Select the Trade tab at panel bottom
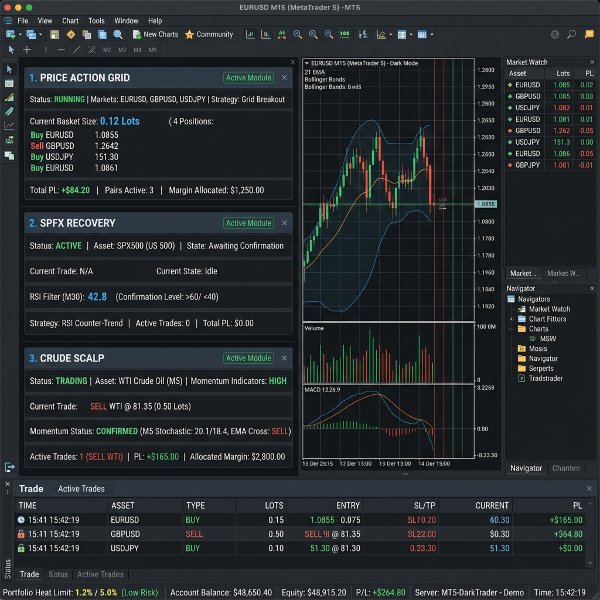The height and width of the screenshot is (600, 600). [29, 574]
